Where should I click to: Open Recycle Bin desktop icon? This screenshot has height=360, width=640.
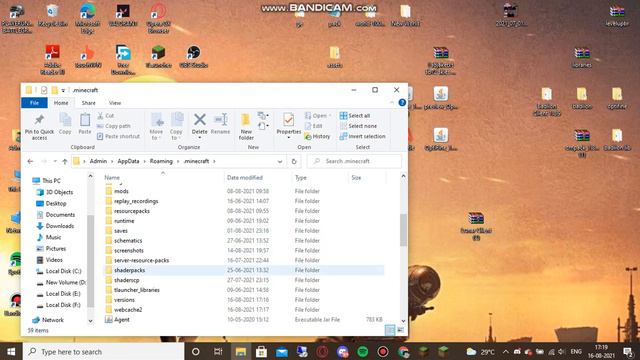(x=52, y=16)
